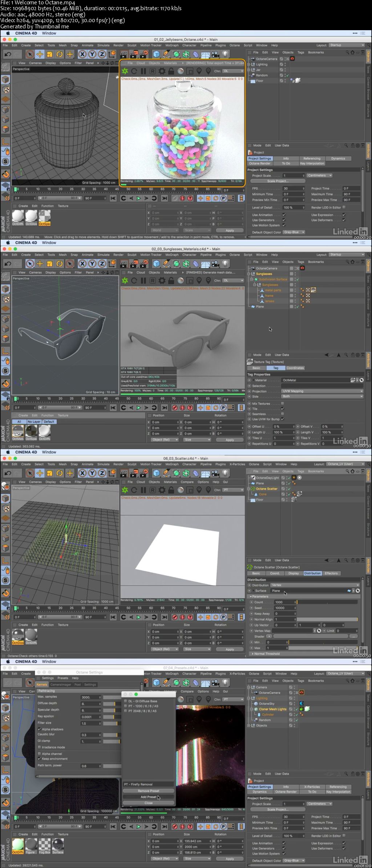
Task: Click Apply button in Scatter coordinates panel
Action: pos(230,649)
